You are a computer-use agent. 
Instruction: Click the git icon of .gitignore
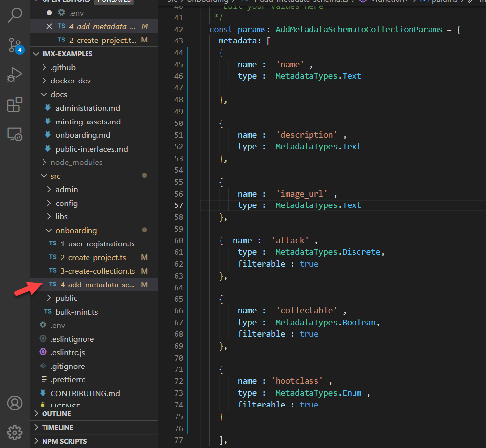(x=43, y=366)
